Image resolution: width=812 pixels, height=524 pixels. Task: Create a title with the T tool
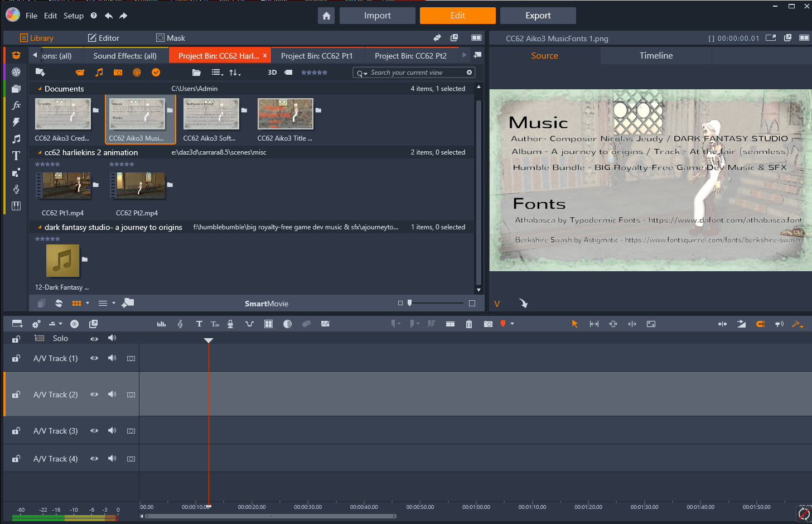click(x=199, y=324)
